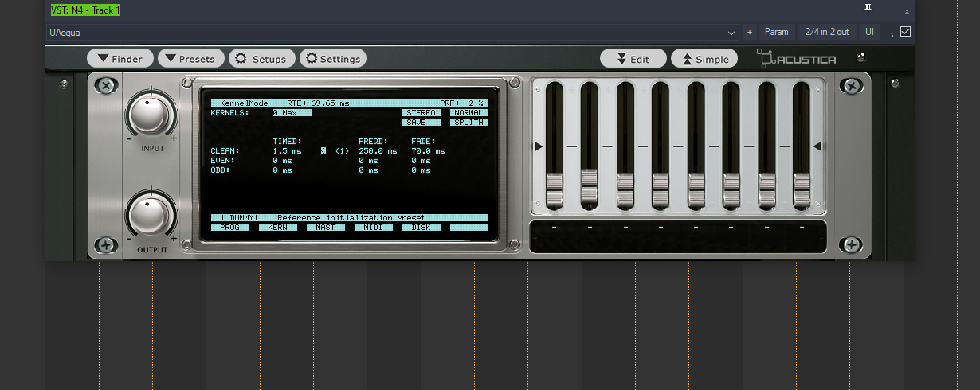
Task: Click the first fader handle
Action: [554, 191]
